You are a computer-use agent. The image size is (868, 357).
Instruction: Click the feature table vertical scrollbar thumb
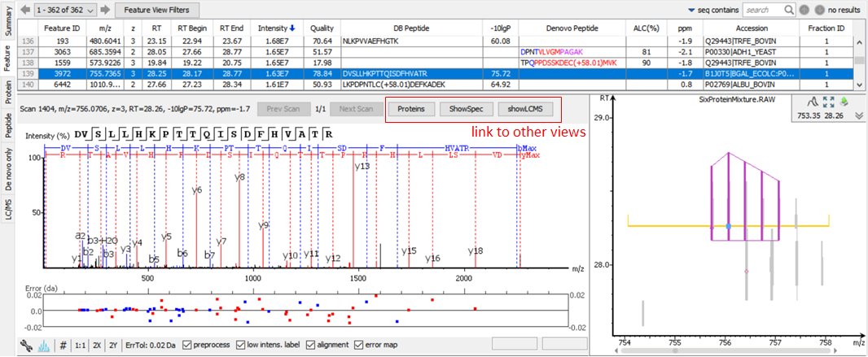[x=857, y=61]
